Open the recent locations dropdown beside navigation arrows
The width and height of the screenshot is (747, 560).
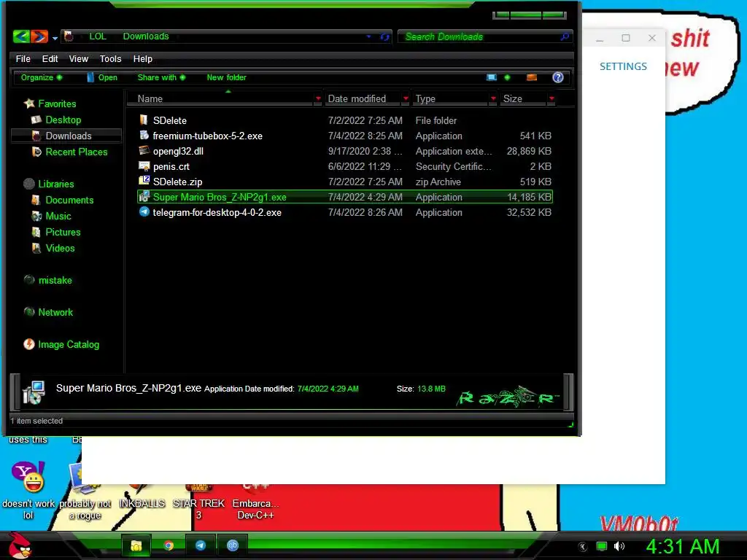coord(55,38)
